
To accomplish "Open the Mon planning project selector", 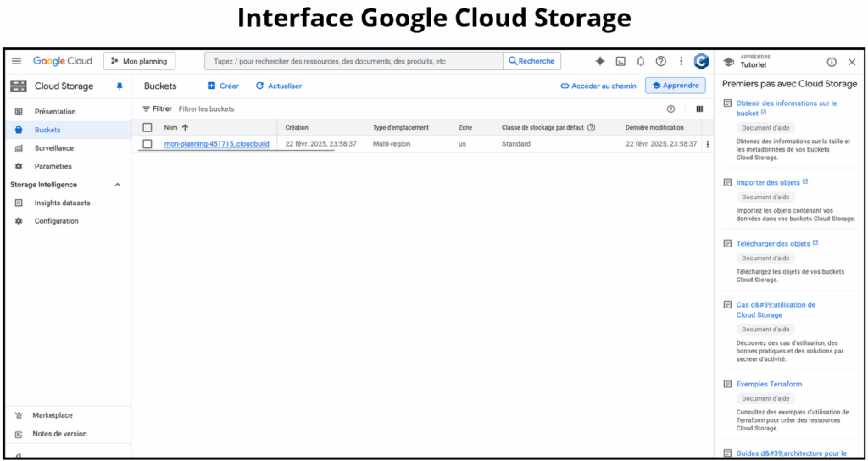I will click(x=140, y=61).
